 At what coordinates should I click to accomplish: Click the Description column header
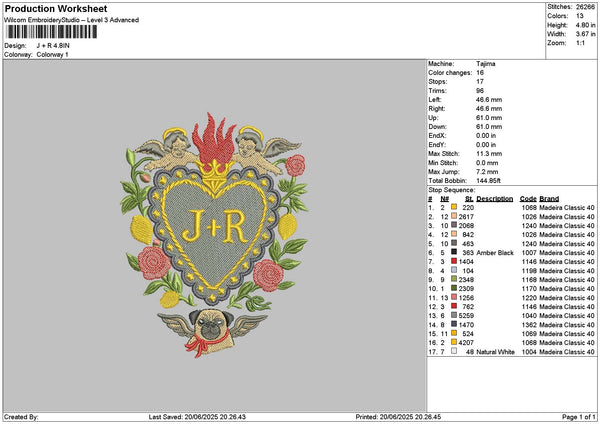[x=495, y=199]
